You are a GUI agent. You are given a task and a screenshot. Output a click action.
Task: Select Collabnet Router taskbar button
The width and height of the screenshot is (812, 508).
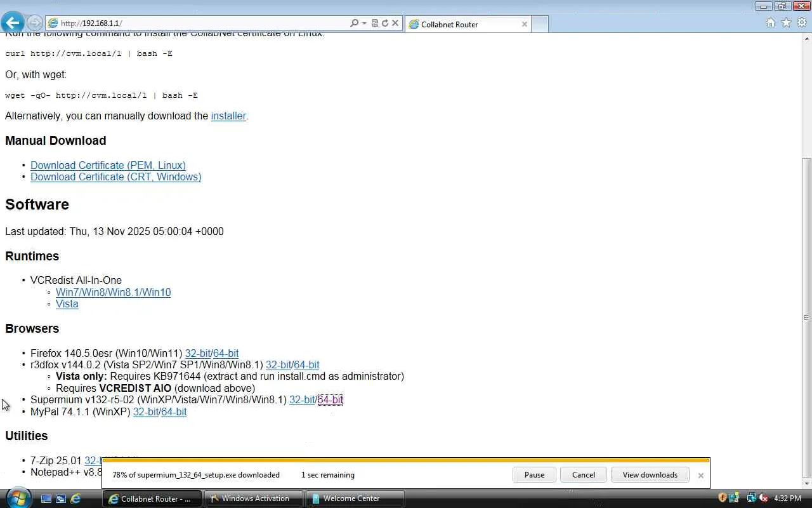tap(152, 498)
